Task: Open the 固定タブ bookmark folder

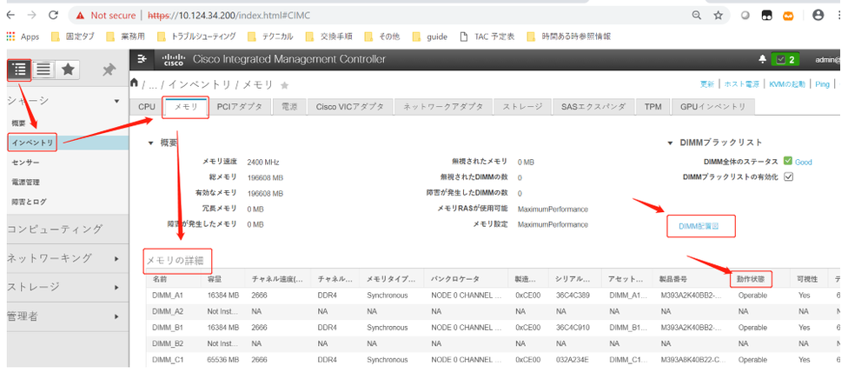Action: tap(72, 37)
